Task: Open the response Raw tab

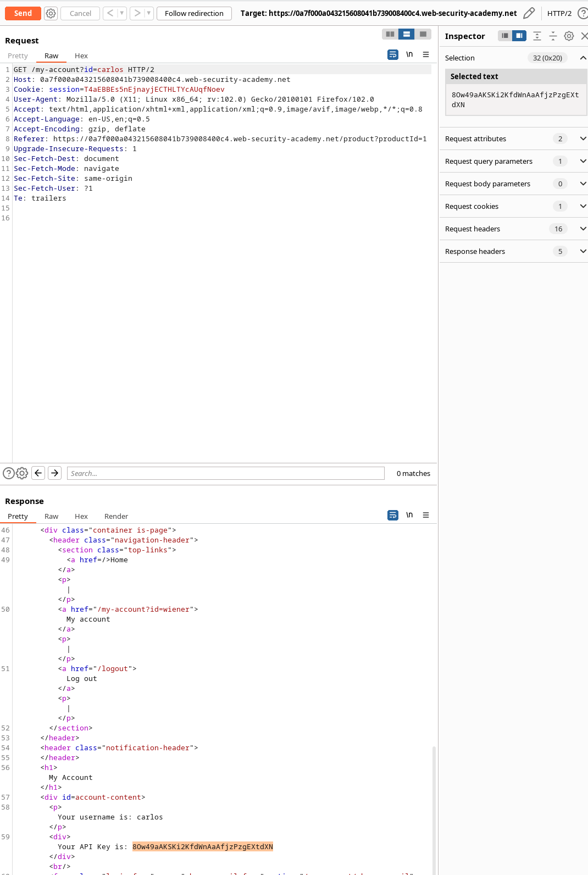Action: point(51,516)
